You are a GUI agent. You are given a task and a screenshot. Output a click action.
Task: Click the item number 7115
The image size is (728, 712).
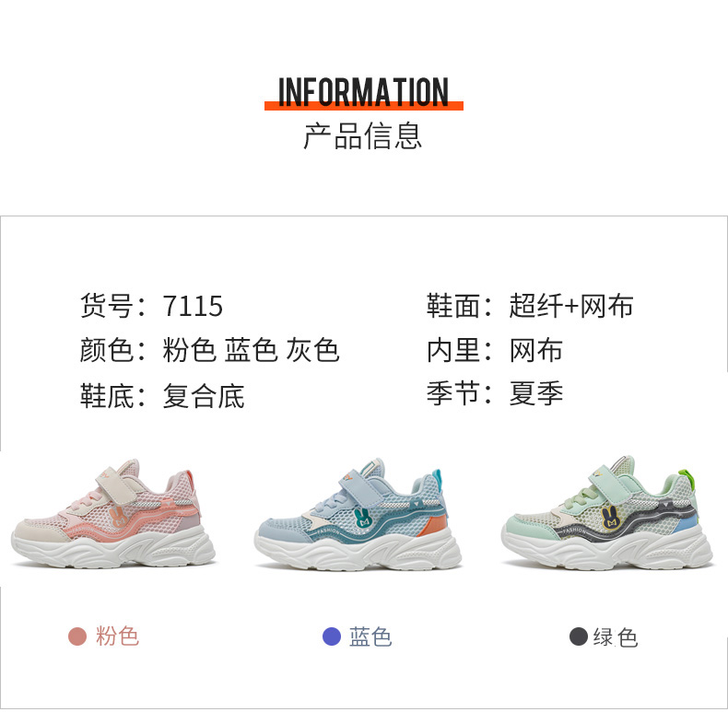pyautogui.click(x=193, y=306)
